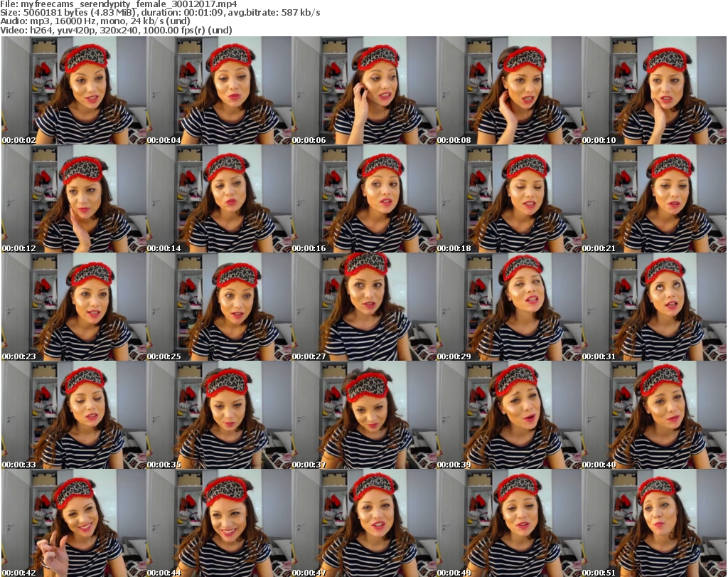The width and height of the screenshot is (728, 577).
Task: Click the frame timed 00:00:16
Action: 364,198
